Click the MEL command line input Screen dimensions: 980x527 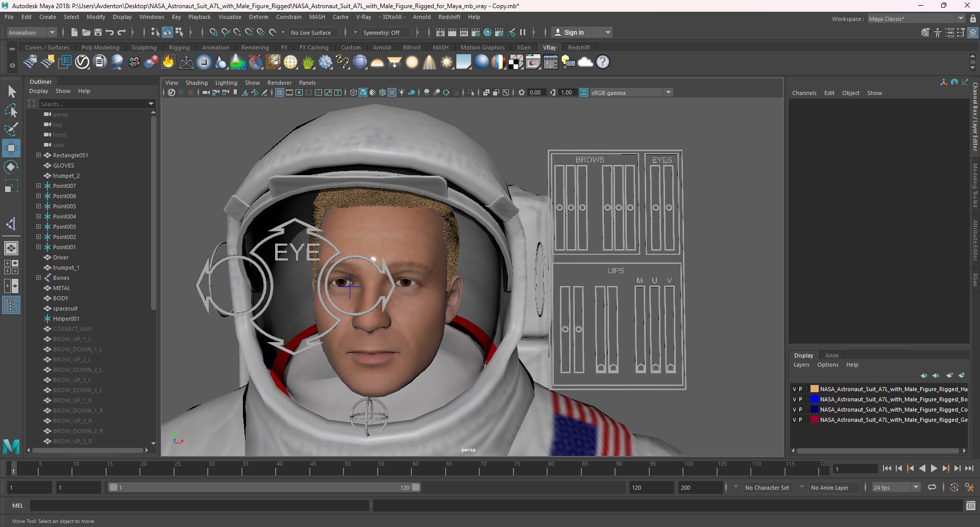[x=199, y=506]
